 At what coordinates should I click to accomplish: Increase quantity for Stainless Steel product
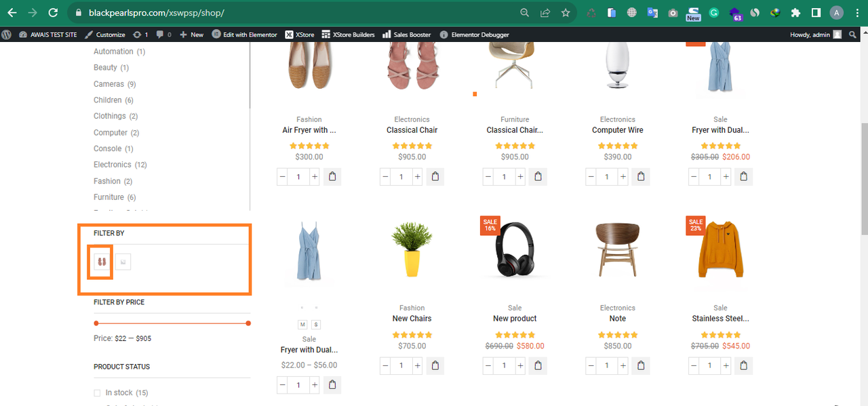[726, 366]
